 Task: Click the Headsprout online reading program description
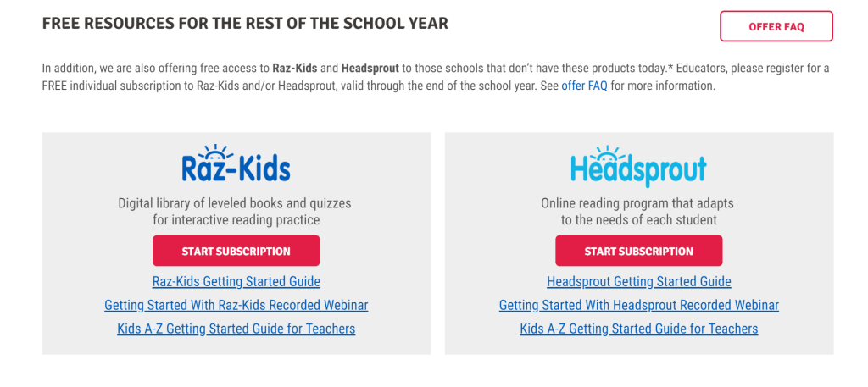638,212
